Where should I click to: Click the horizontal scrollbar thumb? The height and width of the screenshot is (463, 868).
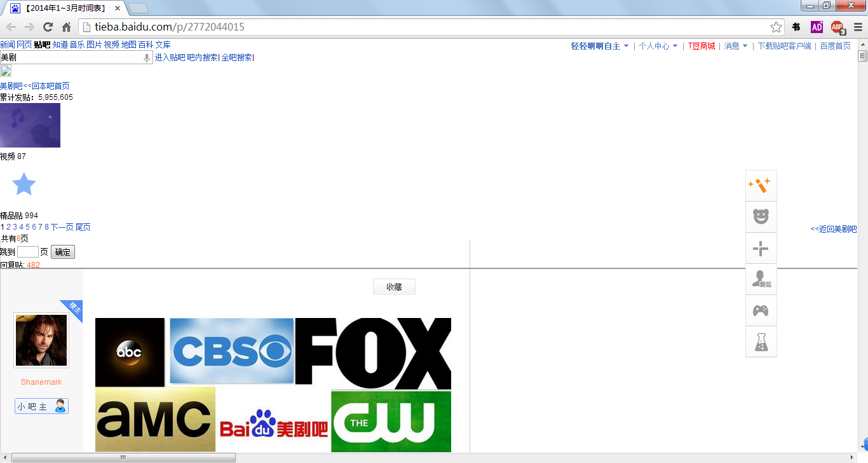[123, 457]
